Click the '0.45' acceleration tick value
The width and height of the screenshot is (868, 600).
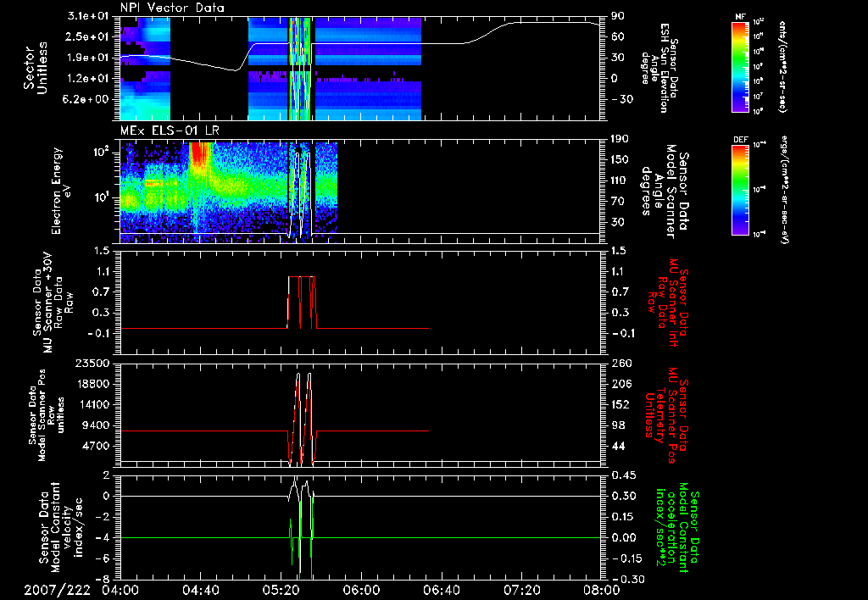[623, 475]
